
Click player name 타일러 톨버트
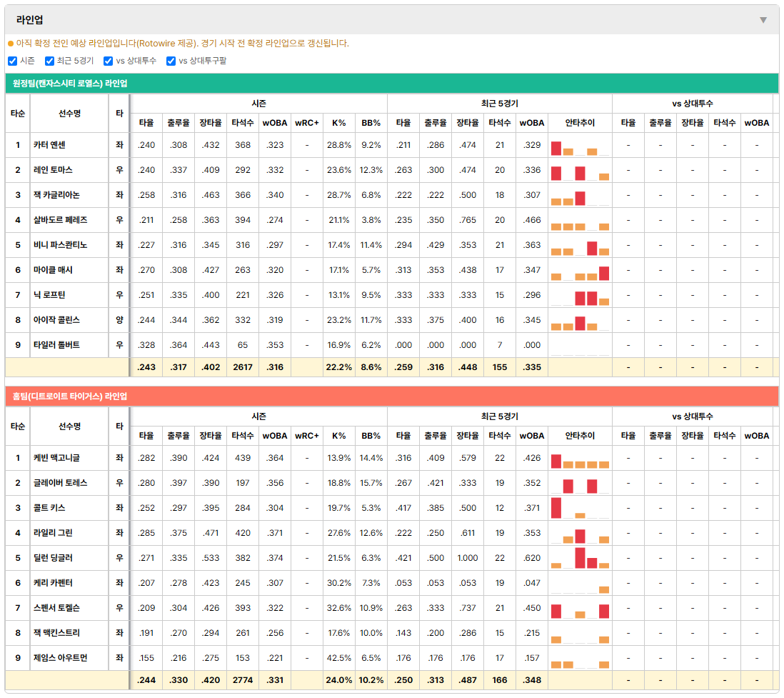[x=56, y=345]
